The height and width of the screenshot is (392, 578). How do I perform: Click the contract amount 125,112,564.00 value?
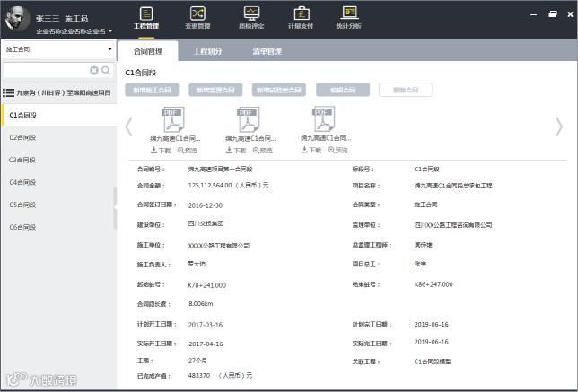(x=210, y=186)
